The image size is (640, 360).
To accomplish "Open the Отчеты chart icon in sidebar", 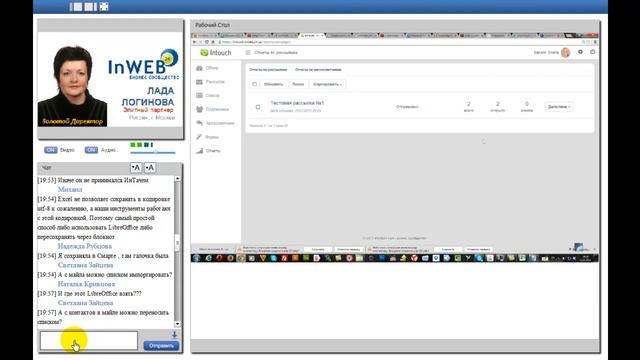I will tap(199, 151).
